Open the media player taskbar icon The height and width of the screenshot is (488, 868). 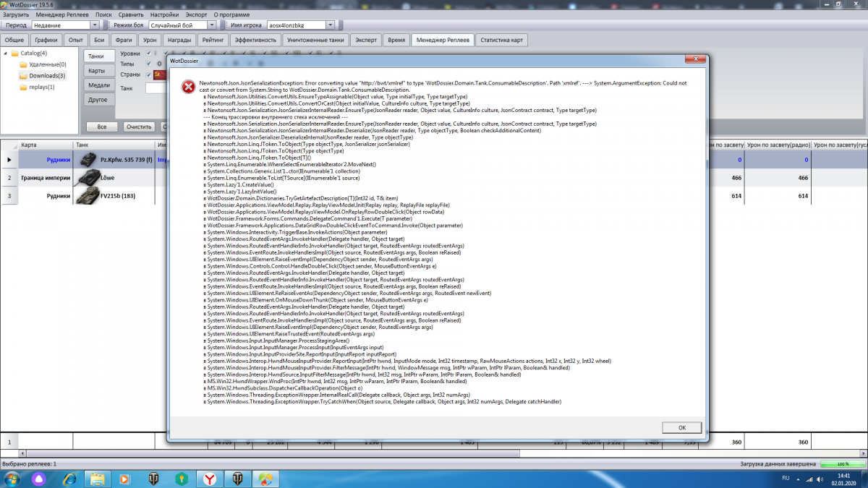(125, 479)
